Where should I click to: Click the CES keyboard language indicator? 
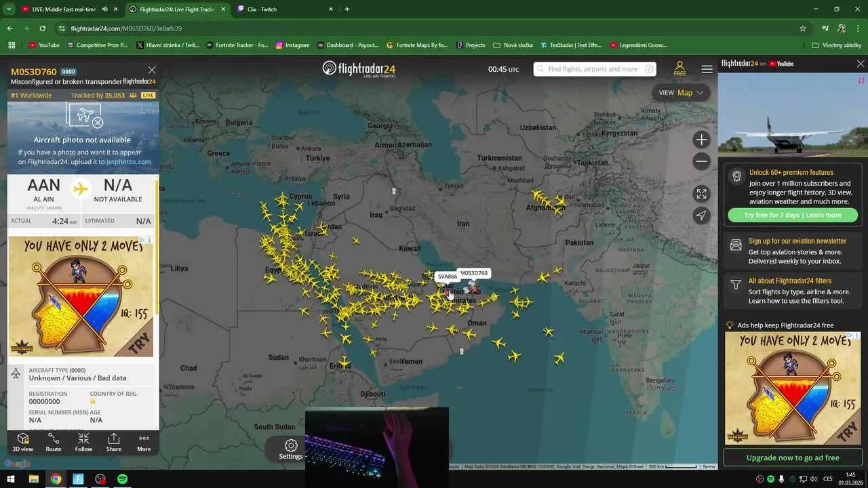pyautogui.click(x=828, y=479)
